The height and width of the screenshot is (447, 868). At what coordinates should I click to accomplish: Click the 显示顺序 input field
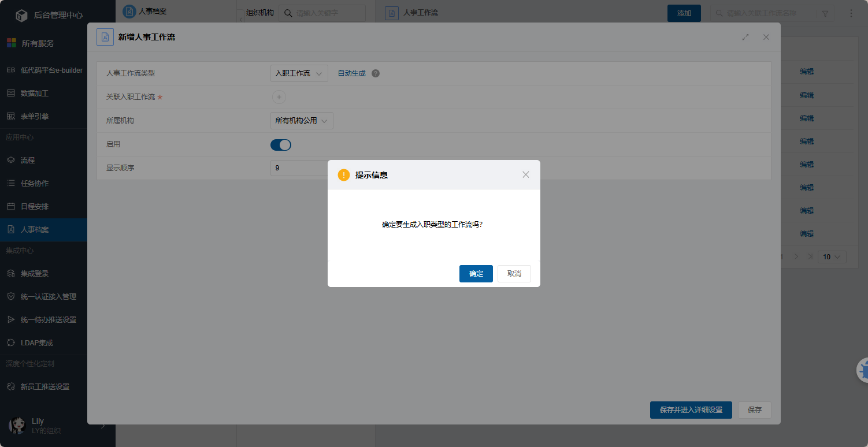click(x=298, y=168)
